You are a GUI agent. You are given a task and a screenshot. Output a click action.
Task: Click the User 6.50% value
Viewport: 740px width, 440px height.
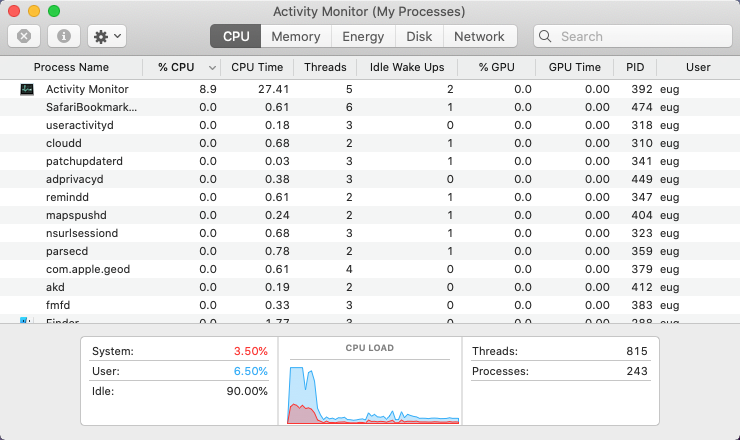click(x=251, y=371)
